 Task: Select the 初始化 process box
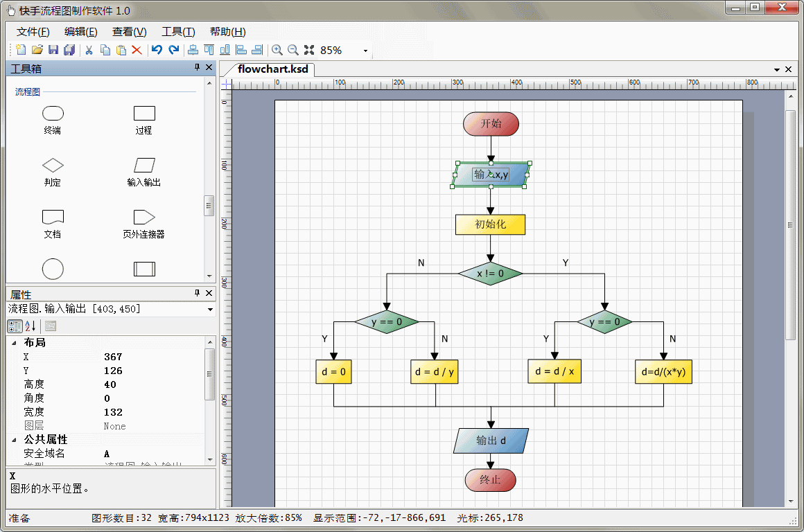(x=490, y=224)
